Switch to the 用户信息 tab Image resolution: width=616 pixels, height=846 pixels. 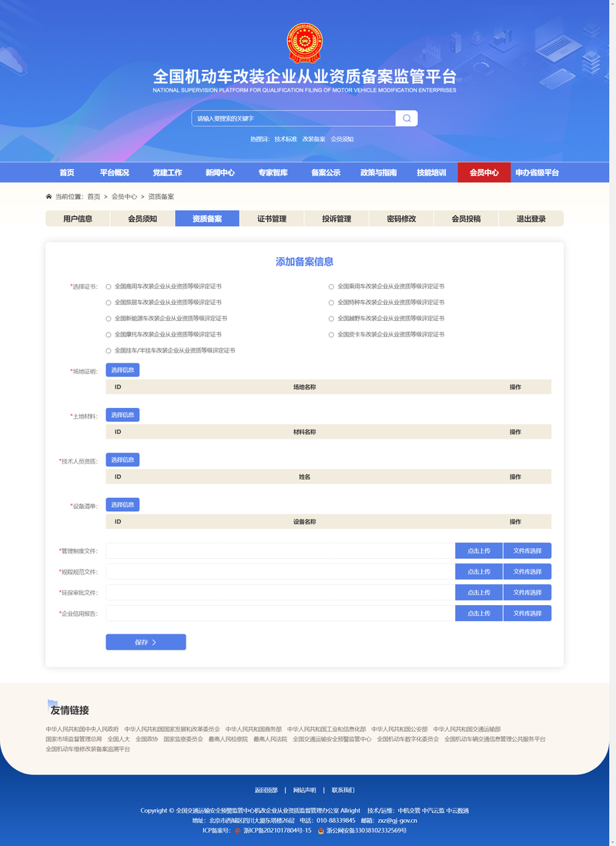[x=78, y=219]
